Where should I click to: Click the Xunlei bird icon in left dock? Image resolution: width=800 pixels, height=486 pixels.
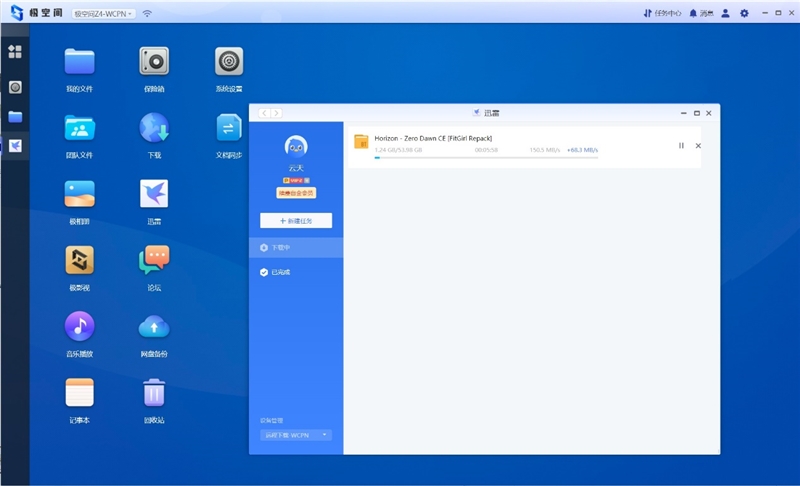[x=15, y=146]
